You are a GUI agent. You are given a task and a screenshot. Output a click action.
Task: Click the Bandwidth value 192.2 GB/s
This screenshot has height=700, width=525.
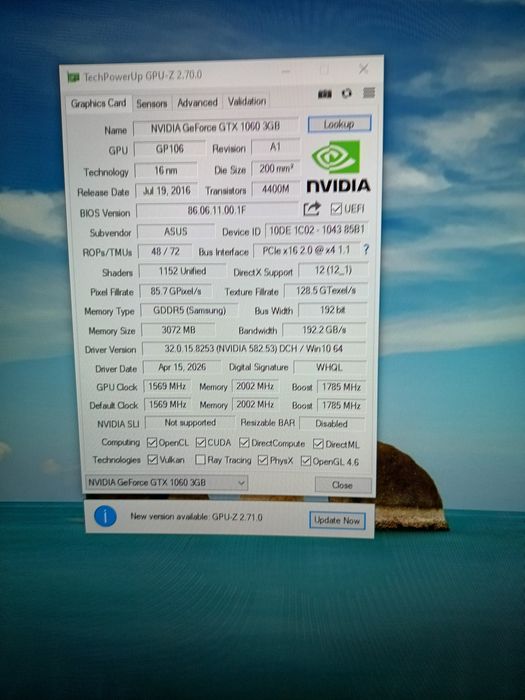324,329
